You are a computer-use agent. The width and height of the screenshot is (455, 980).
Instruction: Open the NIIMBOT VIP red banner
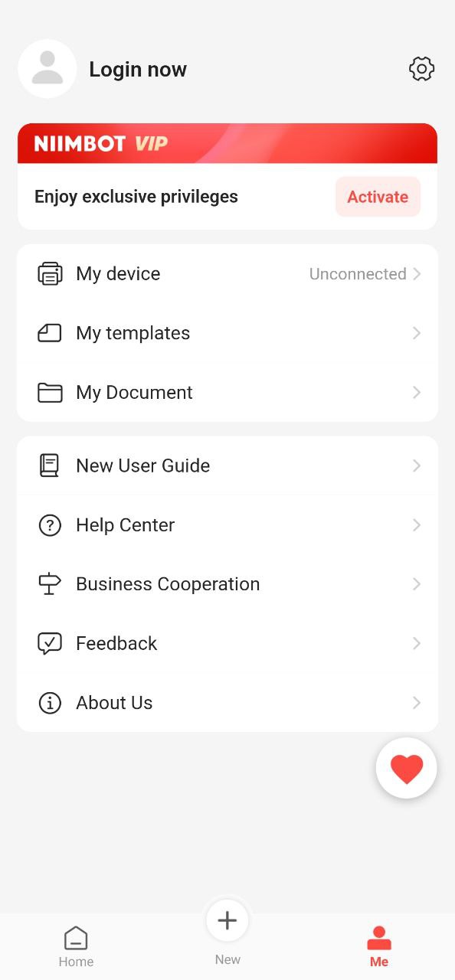click(x=227, y=143)
